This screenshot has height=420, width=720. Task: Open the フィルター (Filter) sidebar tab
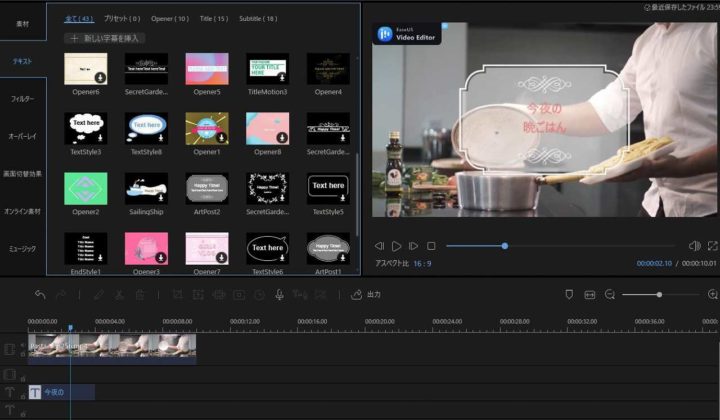pos(22,100)
